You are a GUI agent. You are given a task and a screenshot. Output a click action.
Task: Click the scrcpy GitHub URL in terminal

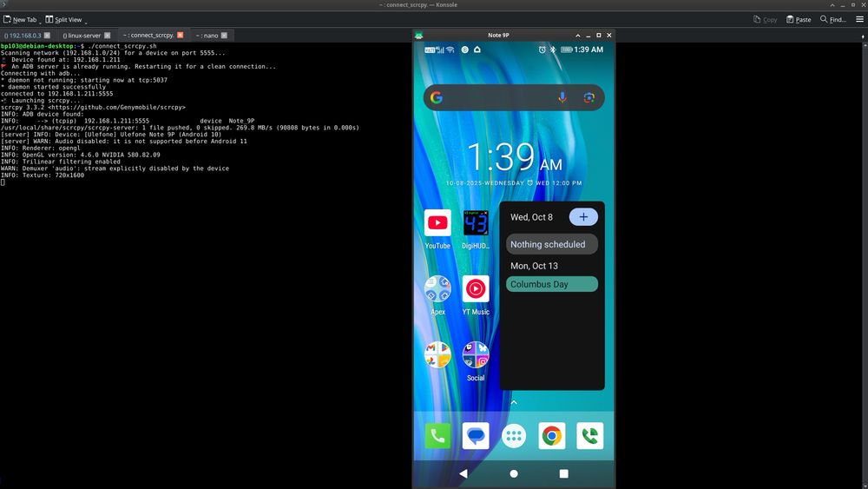tap(118, 108)
